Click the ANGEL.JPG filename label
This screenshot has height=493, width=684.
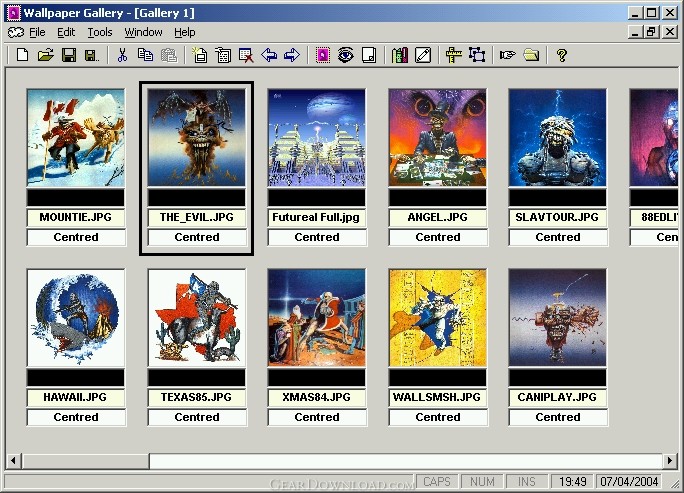click(x=438, y=217)
